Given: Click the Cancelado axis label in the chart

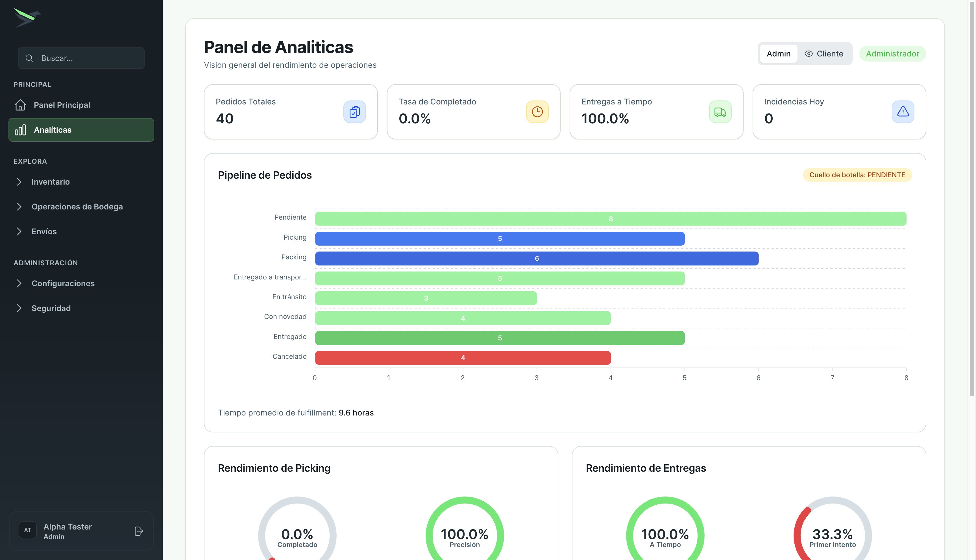Looking at the screenshot, I should [x=289, y=356].
